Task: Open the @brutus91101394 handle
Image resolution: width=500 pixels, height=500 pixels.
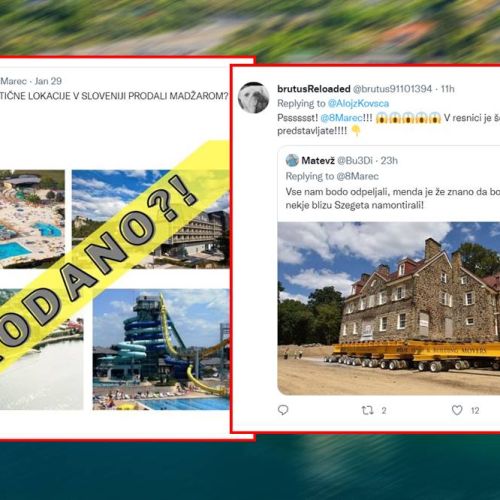Action: 392,89
